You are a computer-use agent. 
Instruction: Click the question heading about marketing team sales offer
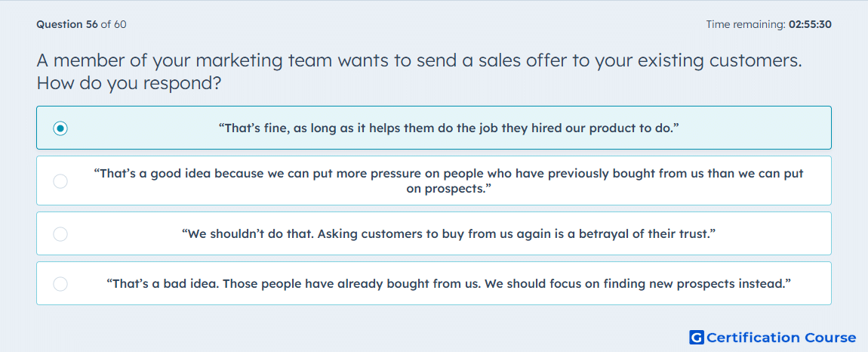[419, 72]
